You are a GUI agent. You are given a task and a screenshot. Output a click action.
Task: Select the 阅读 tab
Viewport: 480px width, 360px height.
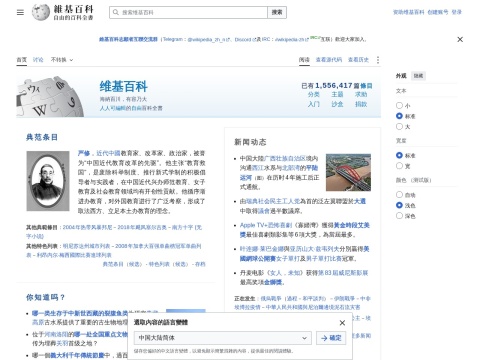click(x=304, y=60)
